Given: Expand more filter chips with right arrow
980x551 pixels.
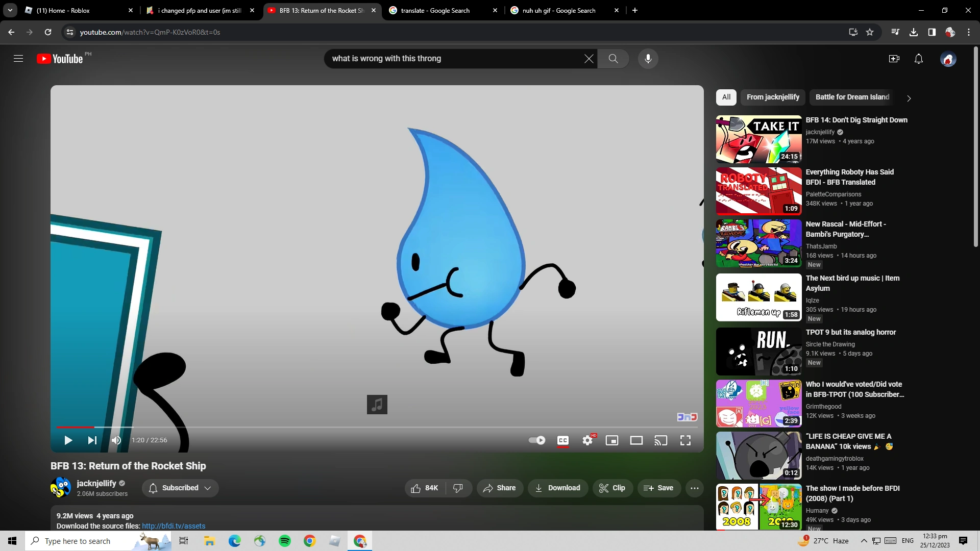Looking at the screenshot, I should 909,97.
